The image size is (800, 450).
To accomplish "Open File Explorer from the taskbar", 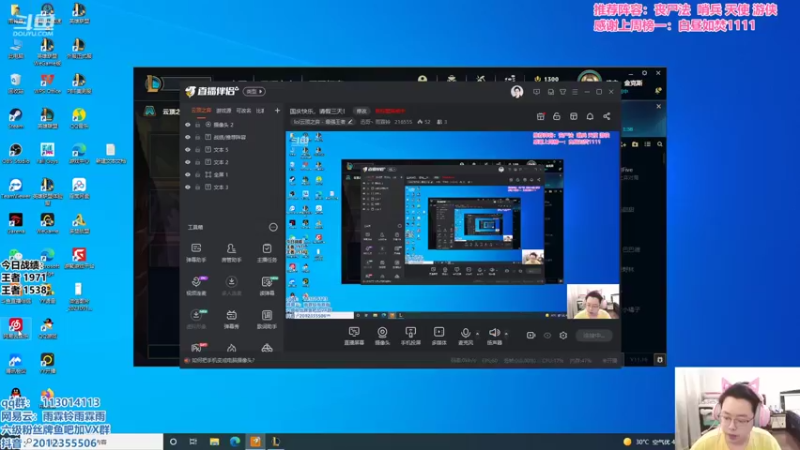I will click(x=214, y=442).
